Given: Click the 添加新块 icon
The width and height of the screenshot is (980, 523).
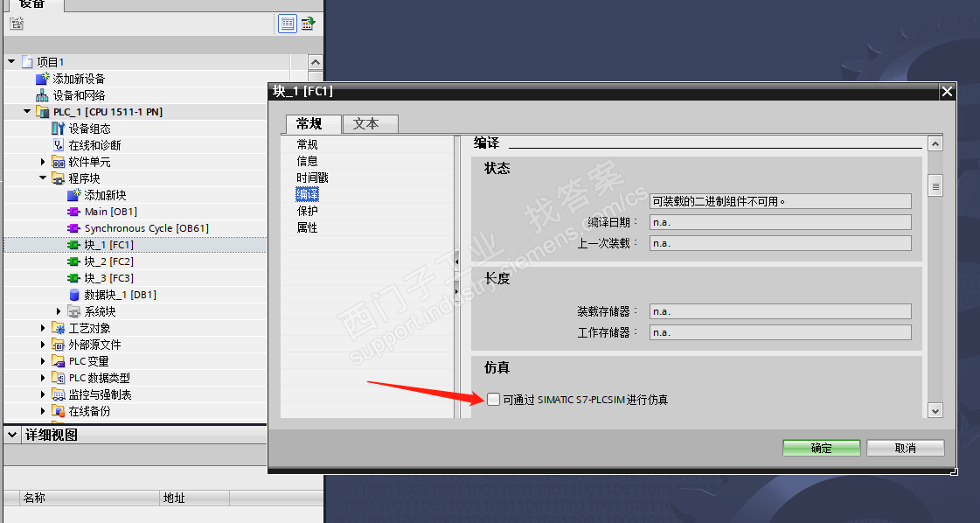Looking at the screenshot, I should pos(73,194).
